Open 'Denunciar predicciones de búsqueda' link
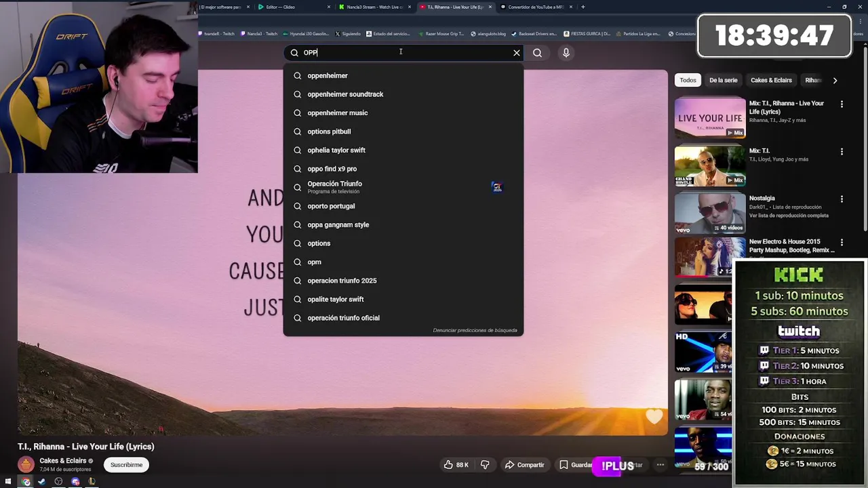This screenshot has height=488, width=868. tap(475, 331)
